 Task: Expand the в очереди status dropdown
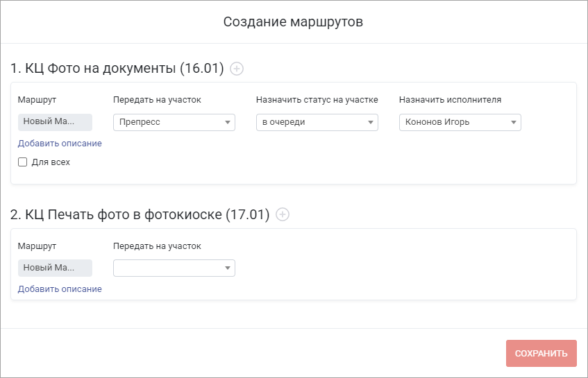tap(317, 123)
